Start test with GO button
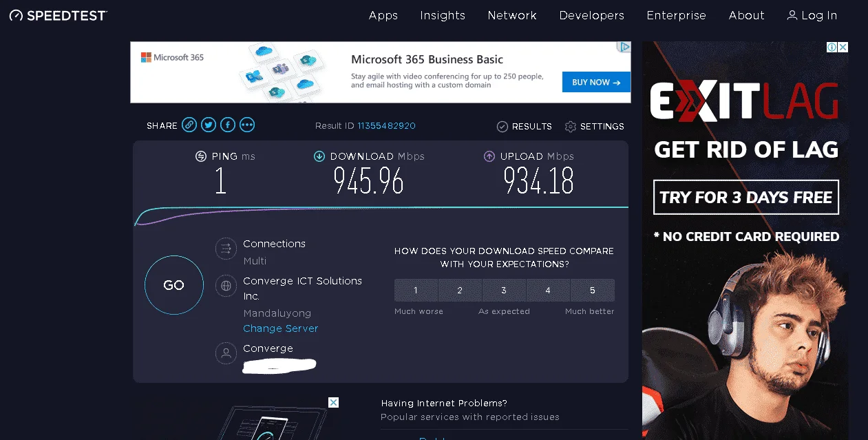This screenshot has height=440, width=868. [174, 285]
